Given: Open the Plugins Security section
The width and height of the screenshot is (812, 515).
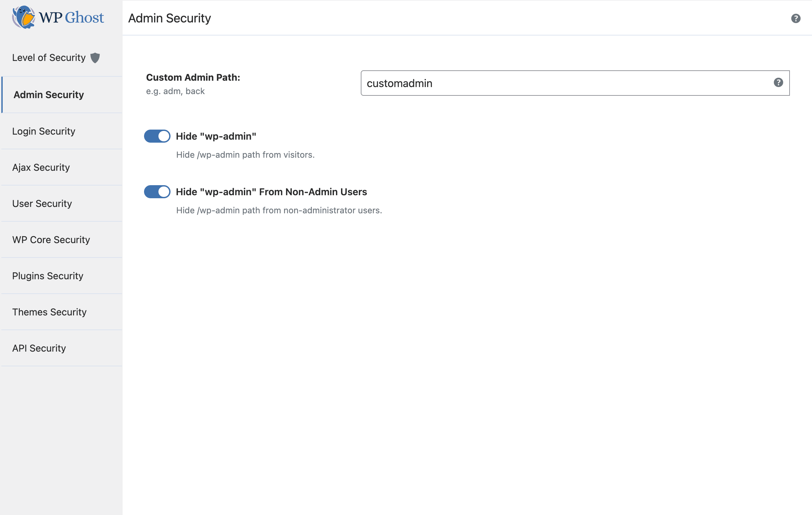Looking at the screenshot, I should [48, 276].
